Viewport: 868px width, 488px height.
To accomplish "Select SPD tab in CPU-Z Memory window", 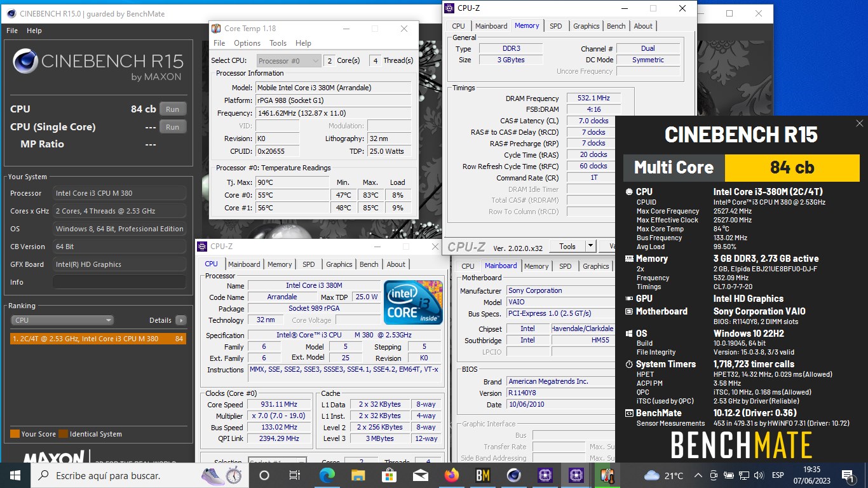I will click(x=556, y=26).
